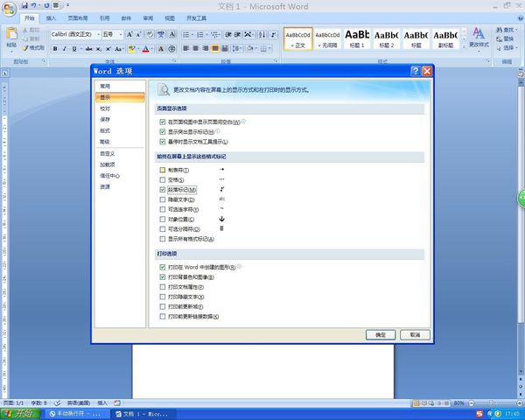Click the Sogou input icon in system tray
The image size is (525, 420).
coord(479,414)
